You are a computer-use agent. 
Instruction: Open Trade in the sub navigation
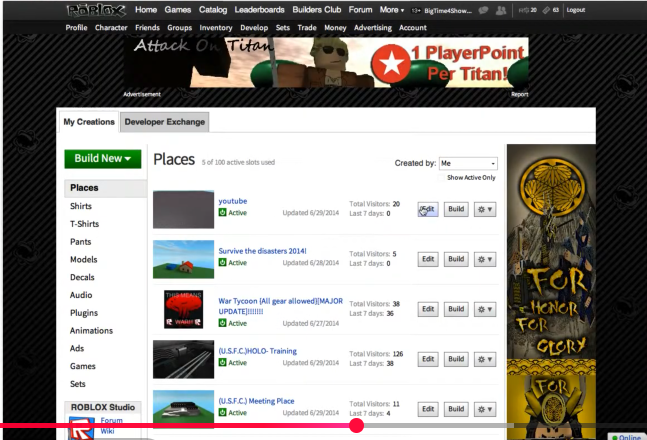pos(307,28)
